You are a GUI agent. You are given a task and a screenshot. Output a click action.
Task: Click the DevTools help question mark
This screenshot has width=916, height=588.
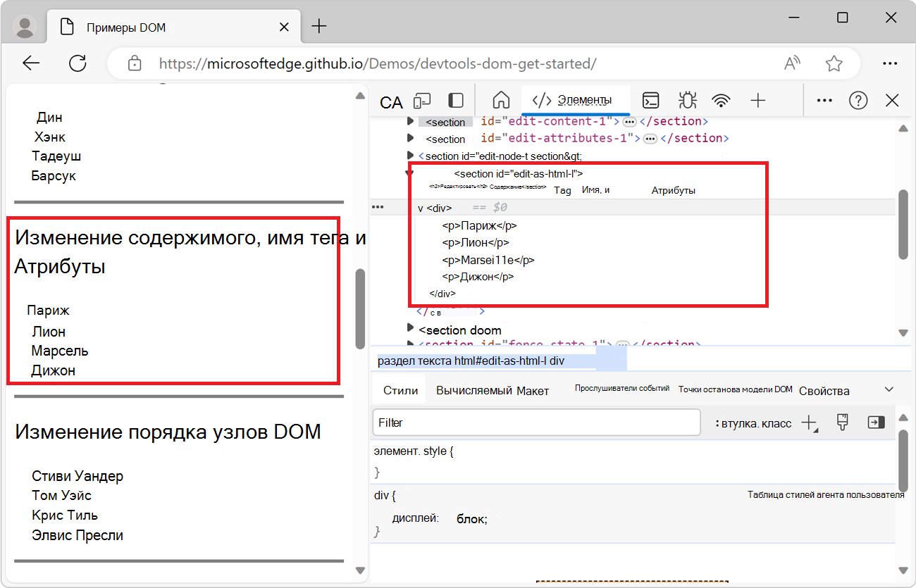pyautogui.click(x=858, y=100)
